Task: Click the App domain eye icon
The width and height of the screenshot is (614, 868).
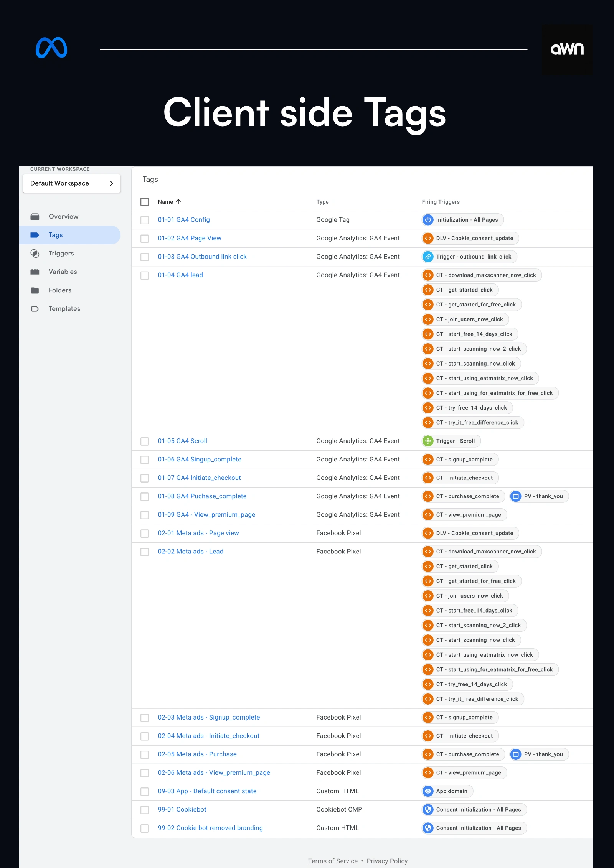Action: tap(428, 791)
